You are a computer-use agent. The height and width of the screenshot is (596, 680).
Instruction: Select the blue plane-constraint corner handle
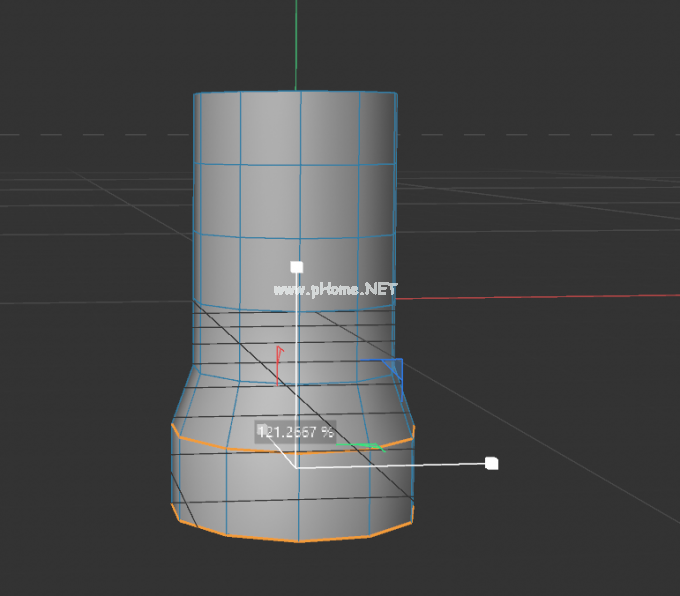click(394, 367)
